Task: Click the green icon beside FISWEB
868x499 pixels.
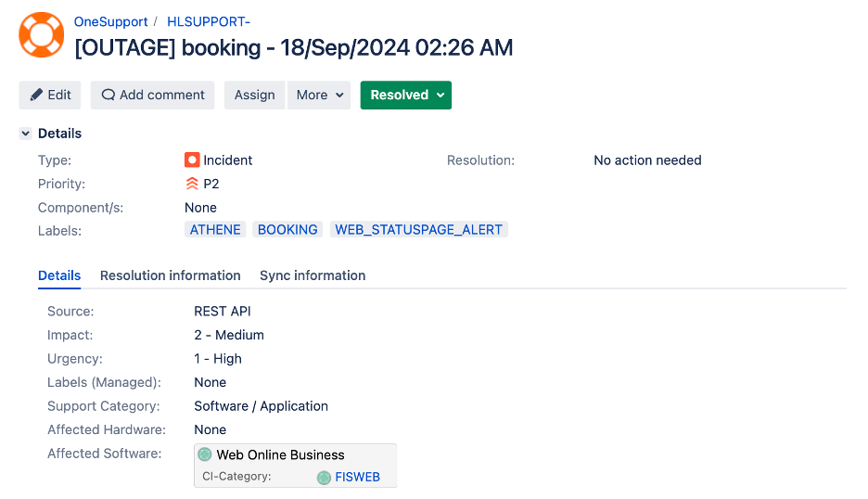Action: pyautogui.click(x=324, y=478)
